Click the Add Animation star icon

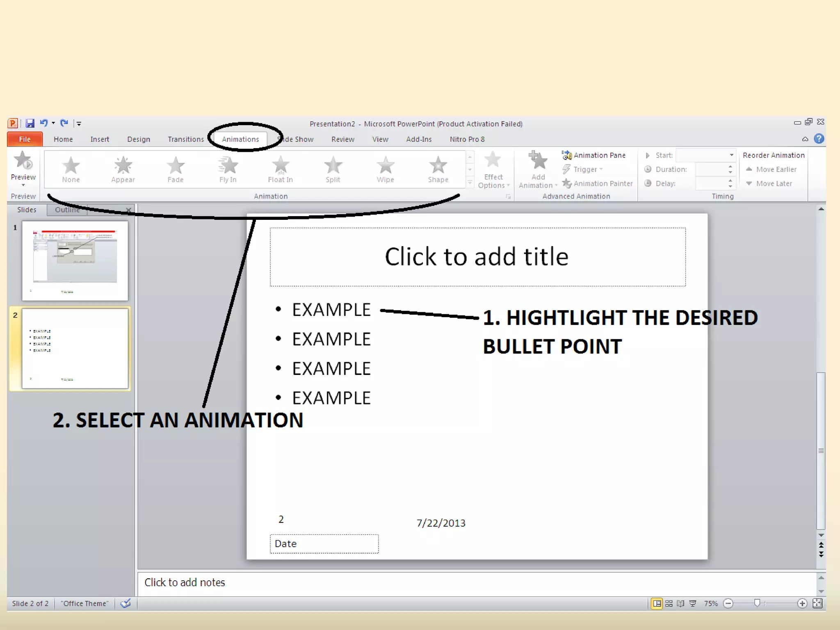point(538,161)
